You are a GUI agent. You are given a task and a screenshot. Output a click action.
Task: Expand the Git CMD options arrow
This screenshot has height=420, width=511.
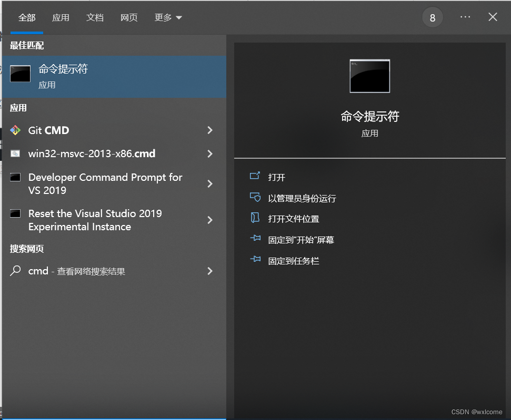210,130
